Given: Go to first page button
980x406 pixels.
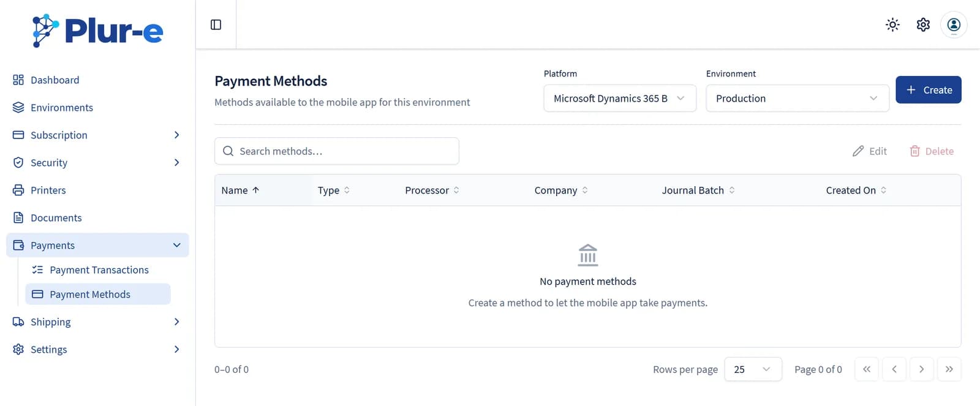Looking at the screenshot, I should click(867, 369).
